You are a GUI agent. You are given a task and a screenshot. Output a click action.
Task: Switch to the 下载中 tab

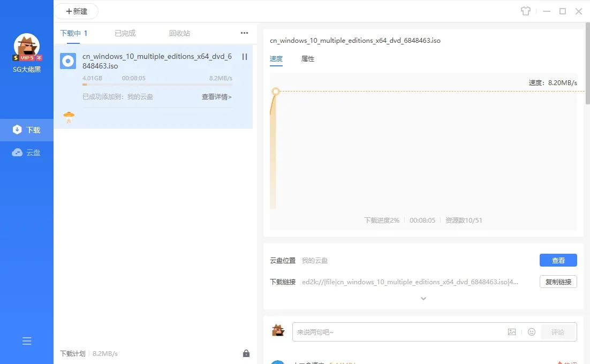[74, 33]
